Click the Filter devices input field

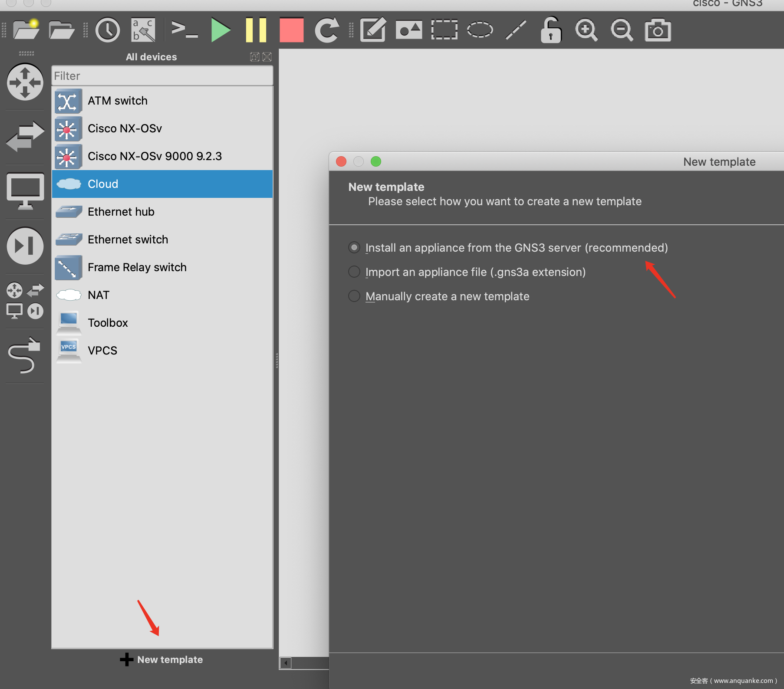click(162, 76)
